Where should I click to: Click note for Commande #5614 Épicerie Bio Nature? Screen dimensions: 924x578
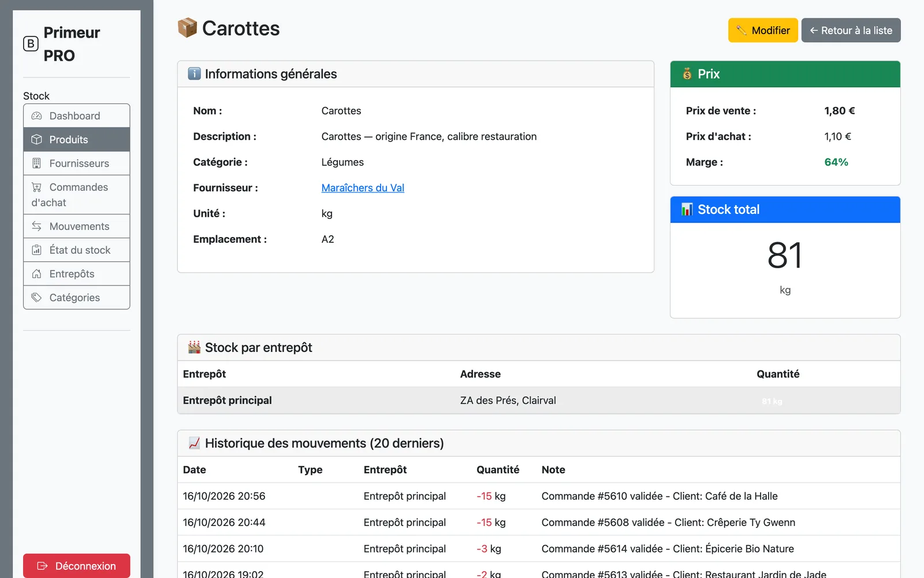[668, 549]
